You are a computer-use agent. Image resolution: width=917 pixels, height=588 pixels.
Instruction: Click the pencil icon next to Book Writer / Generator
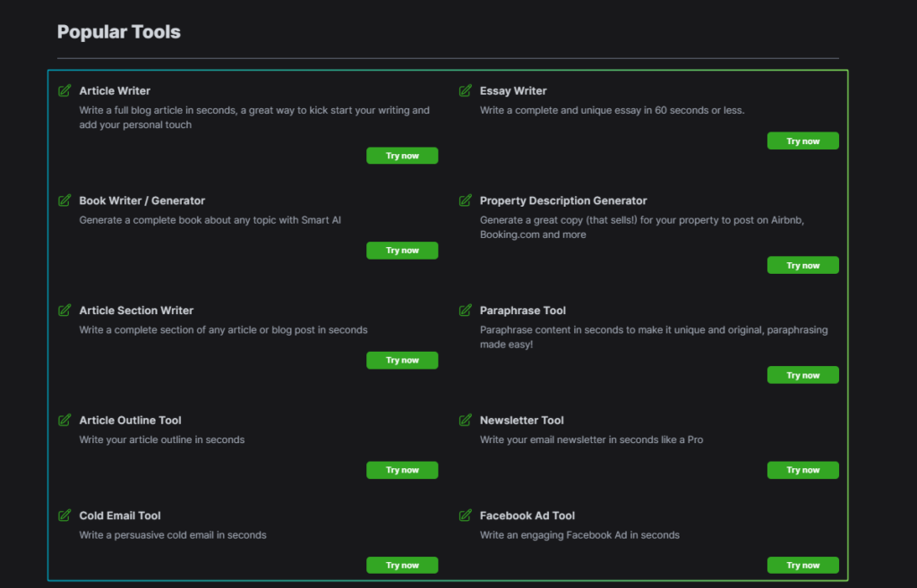click(64, 200)
